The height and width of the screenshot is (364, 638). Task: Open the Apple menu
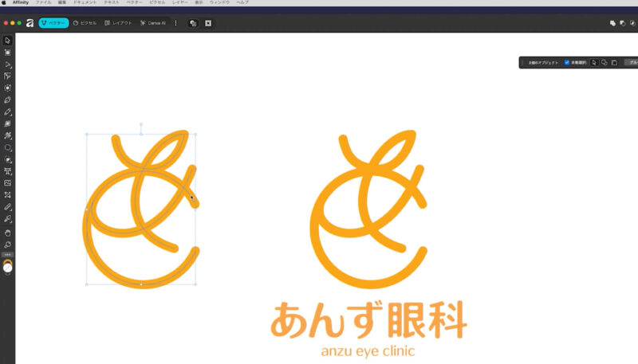tap(4, 2)
